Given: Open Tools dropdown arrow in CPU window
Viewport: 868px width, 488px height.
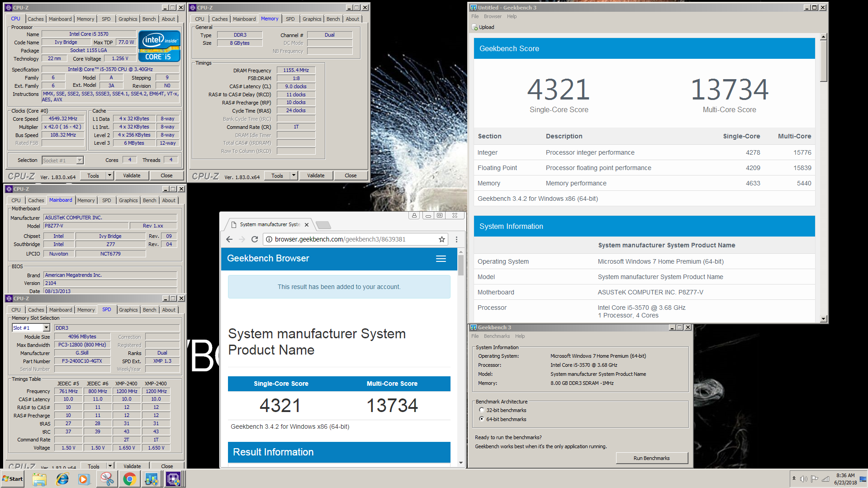Looking at the screenshot, I should click(109, 175).
